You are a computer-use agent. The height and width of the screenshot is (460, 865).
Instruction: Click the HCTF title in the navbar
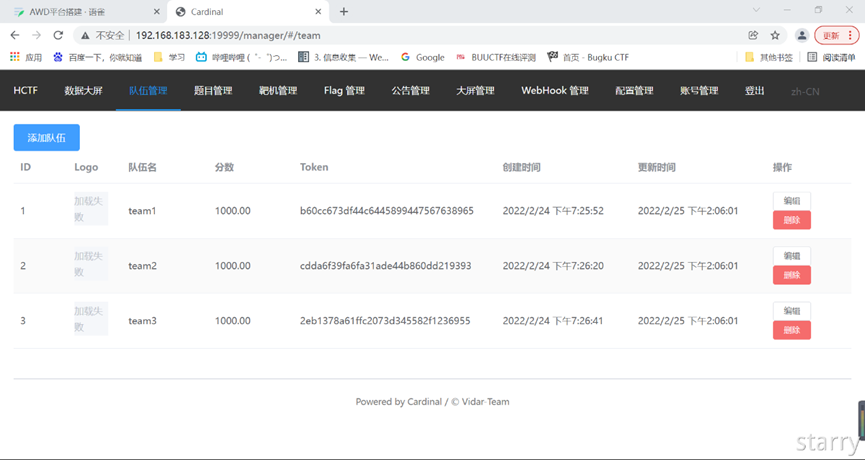click(x=25, y=90)
